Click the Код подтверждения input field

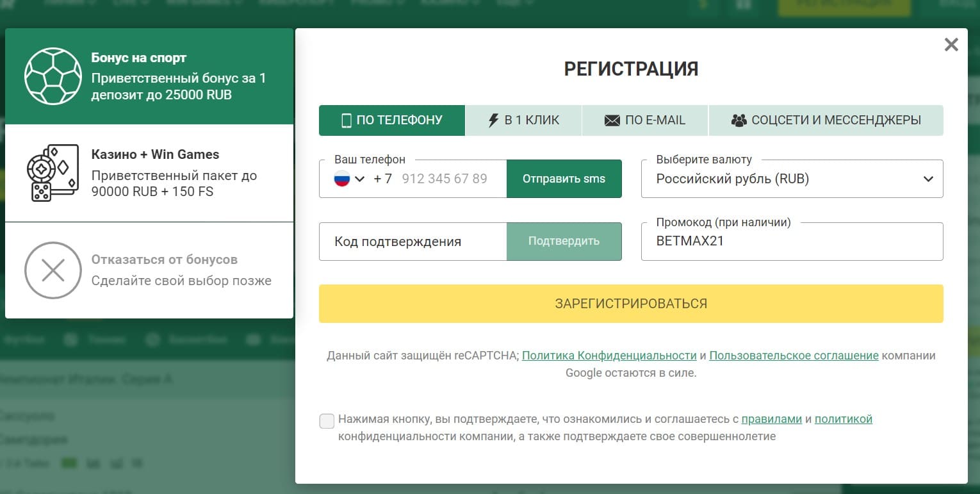tap(410, 242)
